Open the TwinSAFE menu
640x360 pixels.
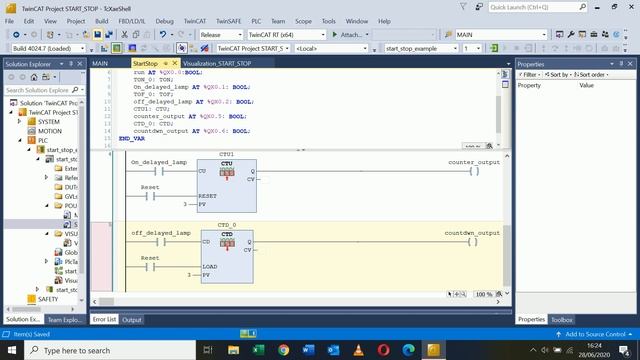coord(228,21)
